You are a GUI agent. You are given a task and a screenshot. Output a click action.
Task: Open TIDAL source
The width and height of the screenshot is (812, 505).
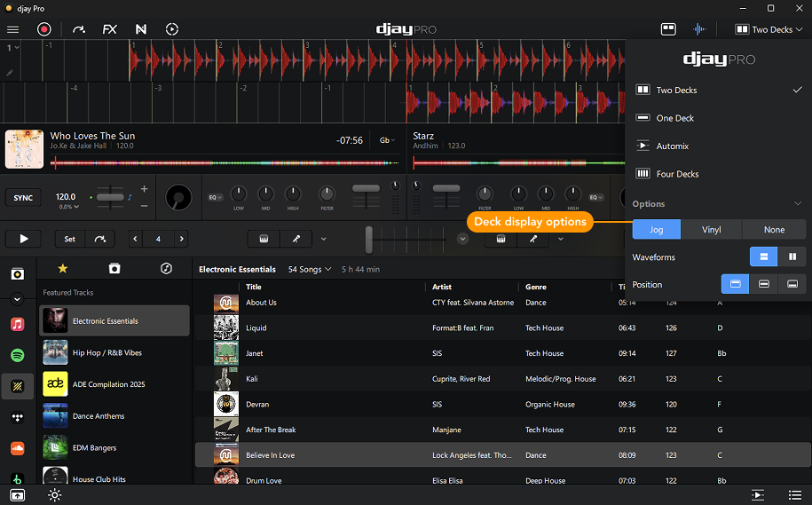click(17, 417)
